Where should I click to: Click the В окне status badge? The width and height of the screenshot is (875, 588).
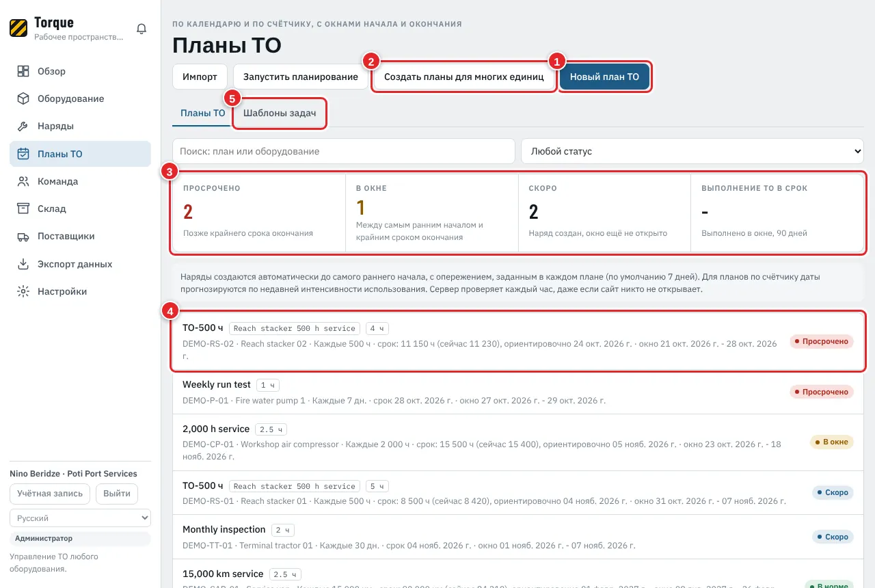click(x=831, y=442)
